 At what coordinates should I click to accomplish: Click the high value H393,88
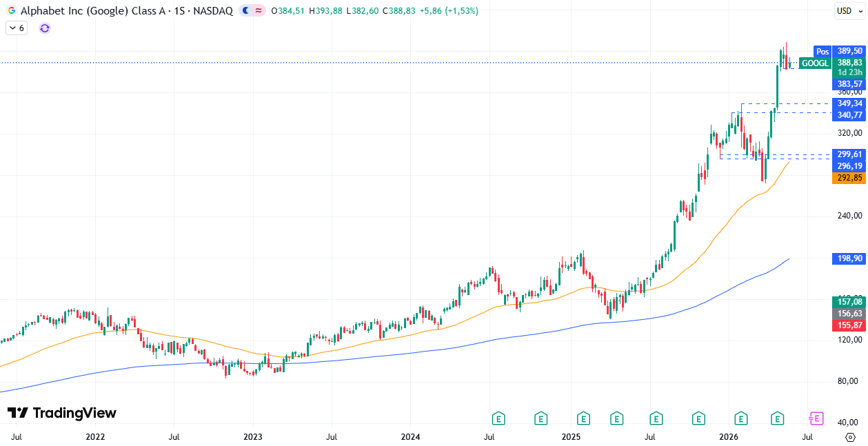point(325,11)
